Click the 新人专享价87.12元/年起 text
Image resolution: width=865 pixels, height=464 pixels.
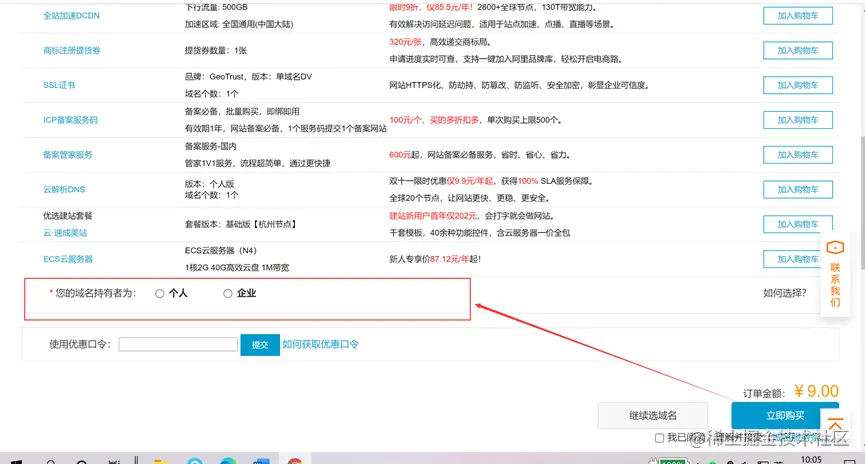click(x=435, y=259)
